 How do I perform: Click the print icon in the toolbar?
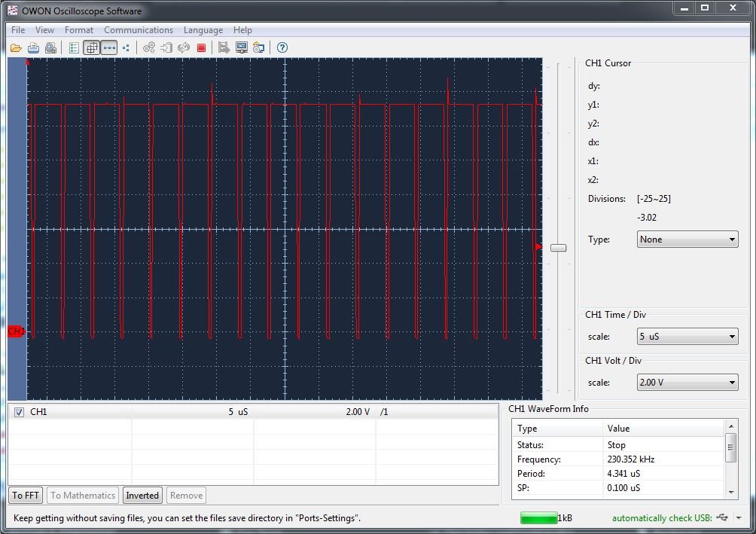(x=33, y=47)
